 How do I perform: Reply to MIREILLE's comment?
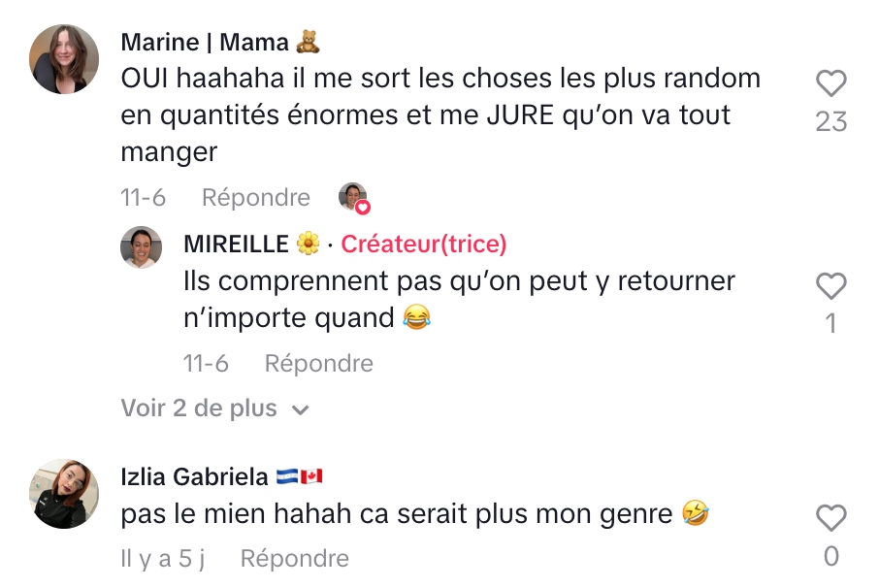[x=319, y=364]
